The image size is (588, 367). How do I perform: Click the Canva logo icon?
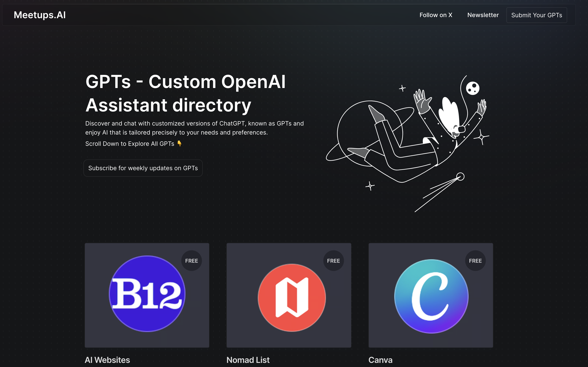tap(431, 296)
